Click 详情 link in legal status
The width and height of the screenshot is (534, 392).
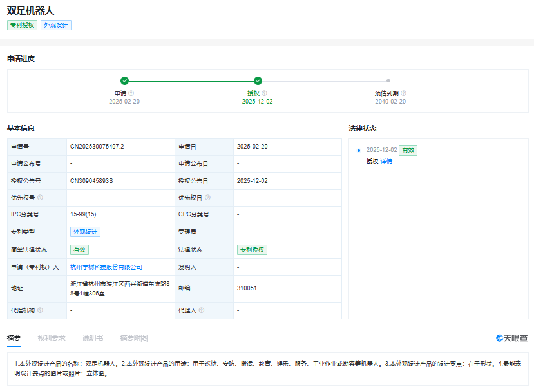click(386, 162)
